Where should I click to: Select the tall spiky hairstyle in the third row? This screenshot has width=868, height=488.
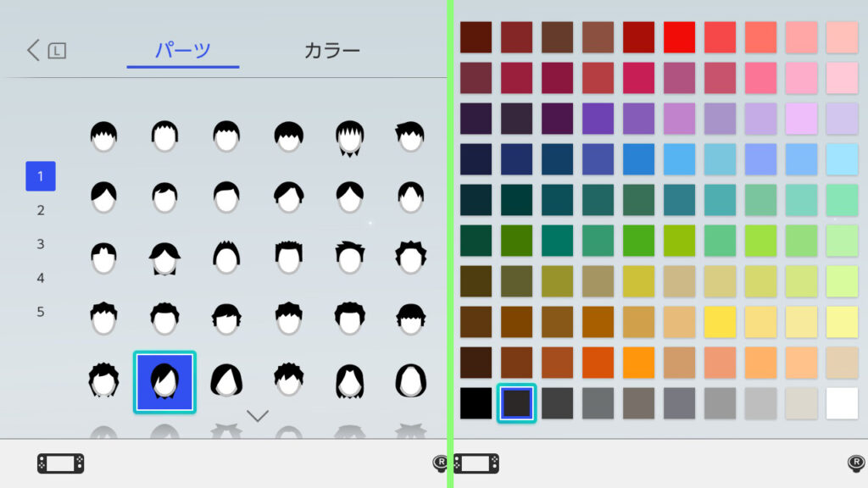[x=226, y=258]
